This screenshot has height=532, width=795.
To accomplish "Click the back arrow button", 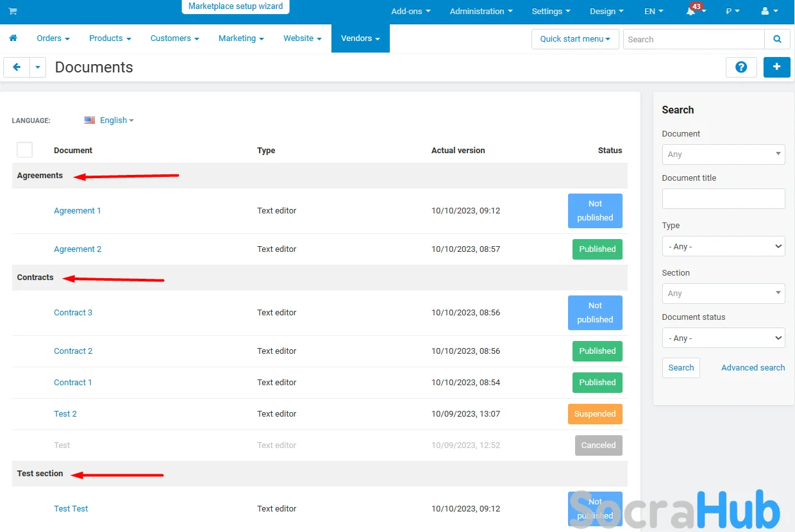I will click(17, 67).
